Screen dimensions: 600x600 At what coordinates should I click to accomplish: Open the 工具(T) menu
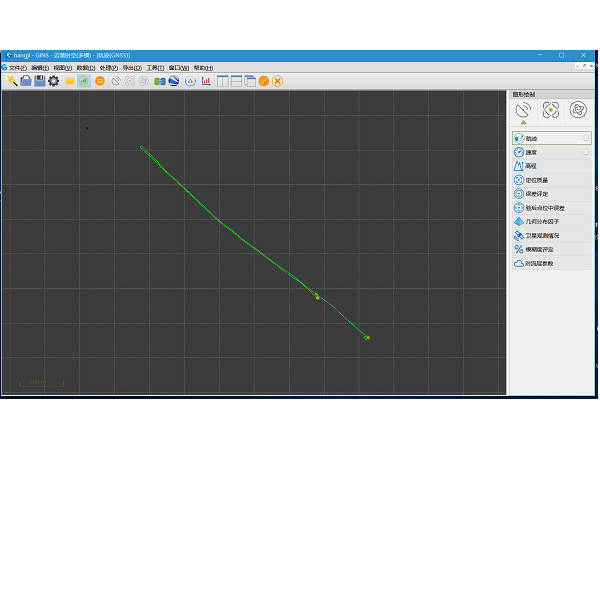click(x=155, y=68)
